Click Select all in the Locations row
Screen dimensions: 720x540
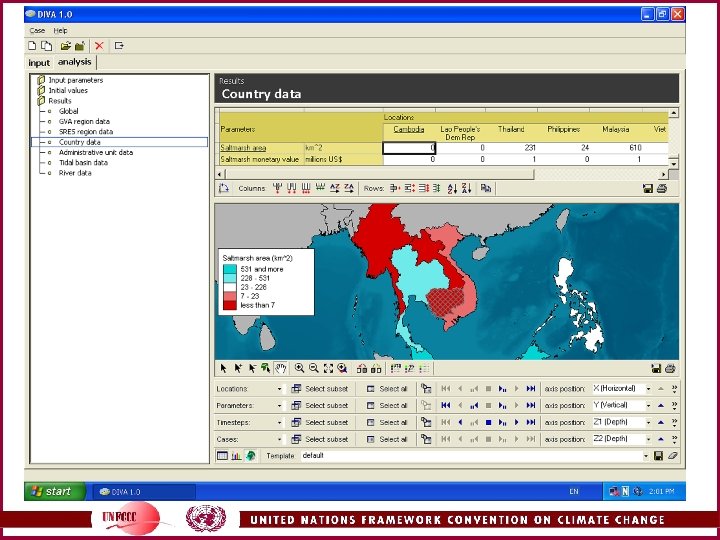(x=387, y=389)
